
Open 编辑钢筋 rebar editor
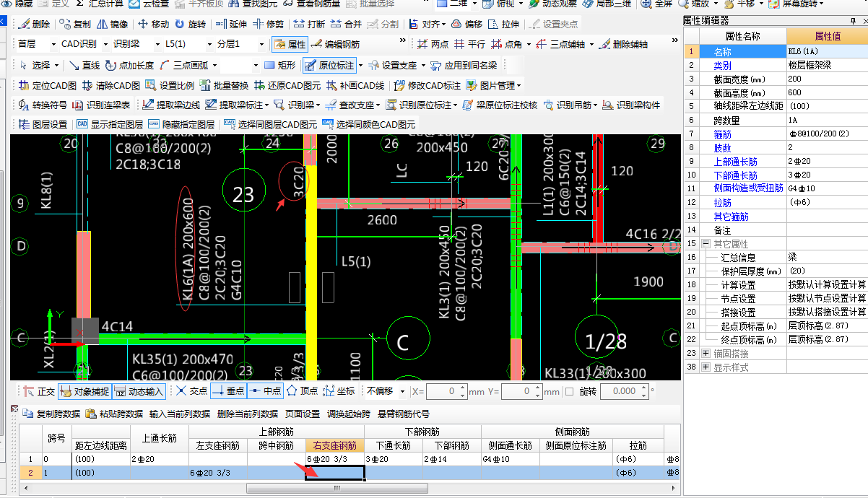tap(336, 45)
